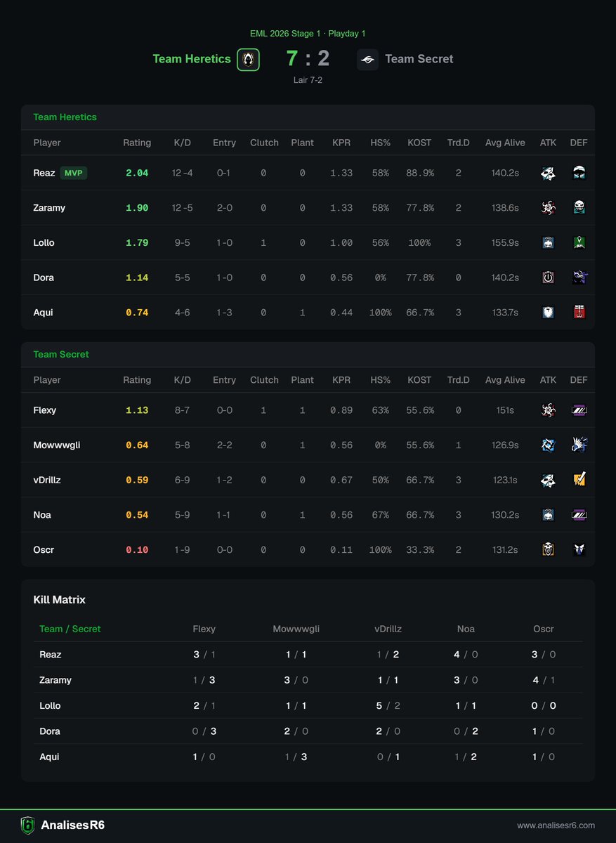Click Flexy's 151s average alive value

click(505, 410)
